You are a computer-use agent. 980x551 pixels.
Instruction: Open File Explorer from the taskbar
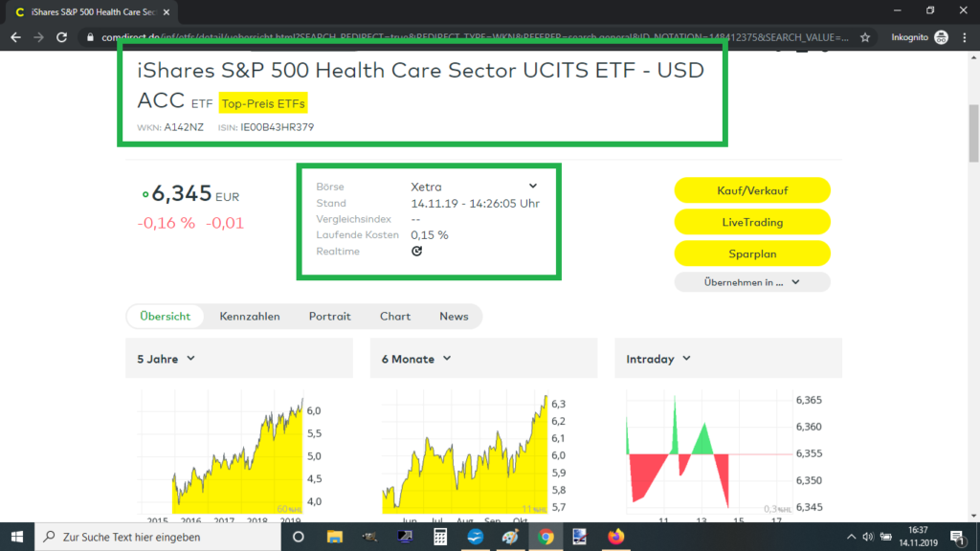[334, 537]
